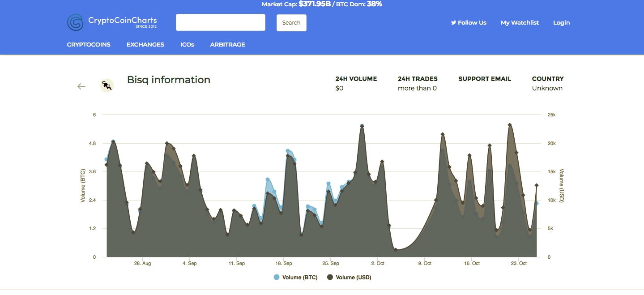Click the COUNTRY label
The image size is (644, 295).
coord(548,79)
